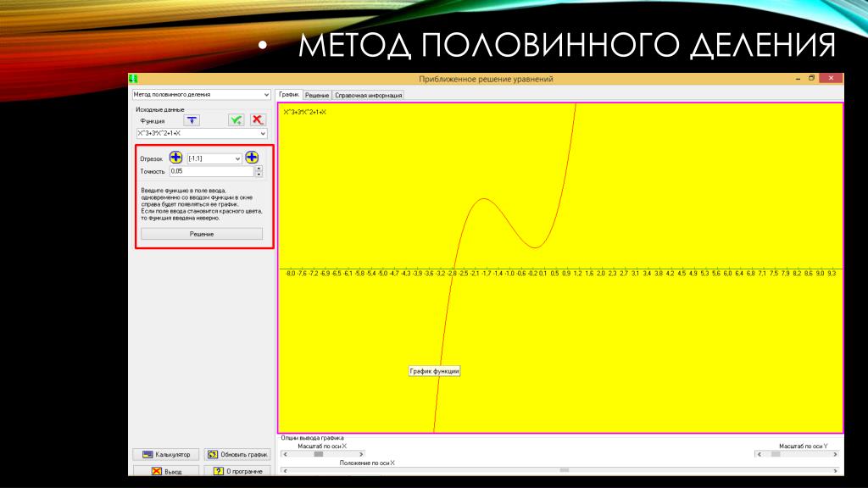Viewport: 868px width, 488px height.
Task: Click the right arrow of Масштаб по оси X
Action: [361, 454]
